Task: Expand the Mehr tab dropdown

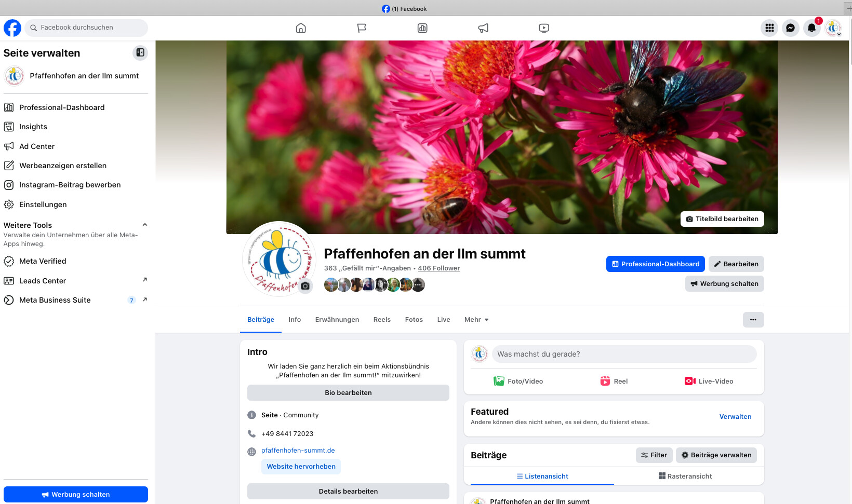Action: tap(476, 320)
